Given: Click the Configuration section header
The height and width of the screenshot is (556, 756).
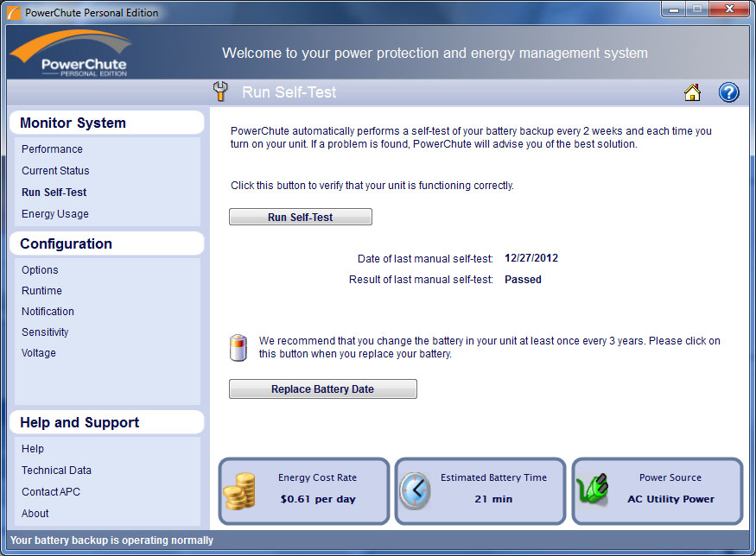Looking at the screenshot, I should (x=107, y=243).
